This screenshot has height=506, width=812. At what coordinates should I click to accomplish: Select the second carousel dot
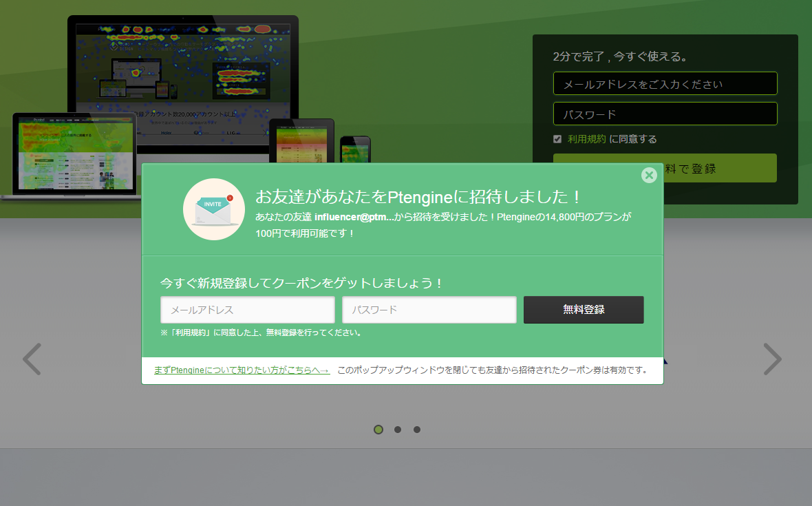[398, 430]
